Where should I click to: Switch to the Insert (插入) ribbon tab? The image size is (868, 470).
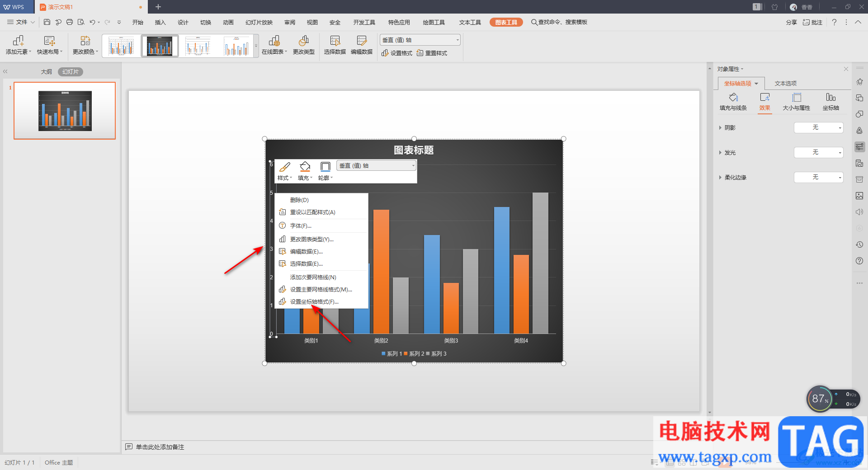160,22
